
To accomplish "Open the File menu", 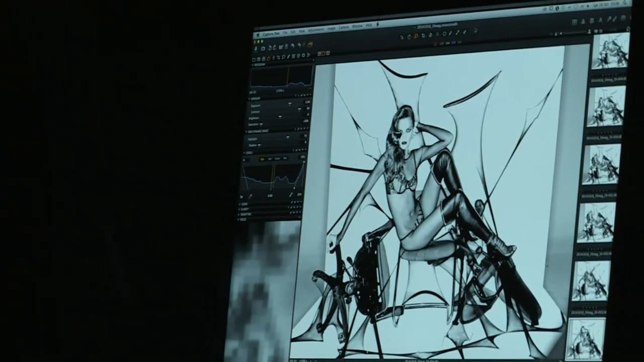I will pyautogui.click(x=285, y=33).
